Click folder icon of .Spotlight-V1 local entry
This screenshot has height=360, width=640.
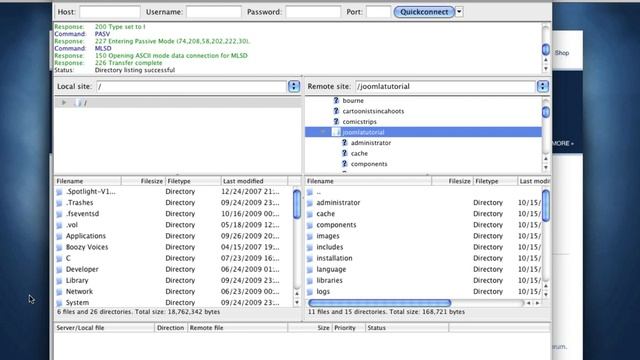coord(60,192)
